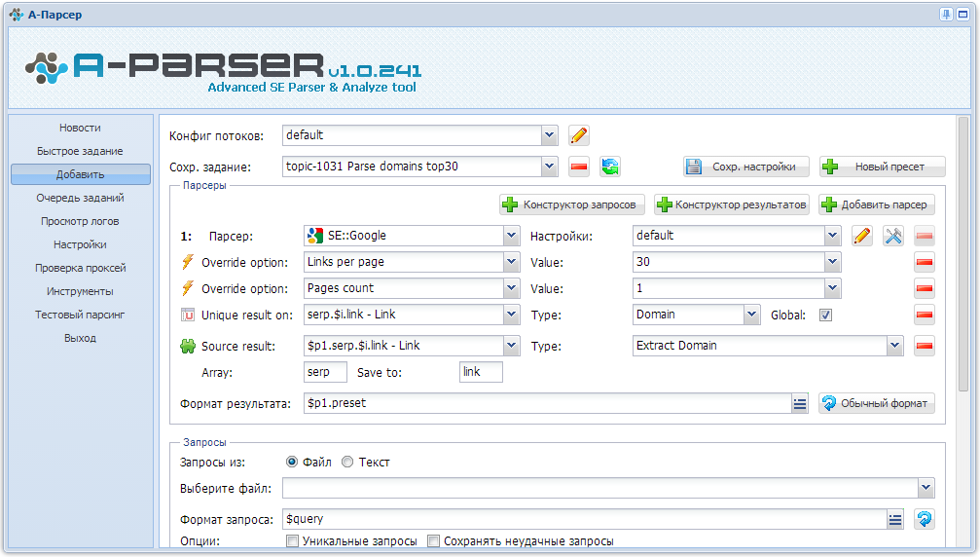
Task: Click the lightning icon beside Links per page
Action: pyautogui.click(x=188, y=262)
